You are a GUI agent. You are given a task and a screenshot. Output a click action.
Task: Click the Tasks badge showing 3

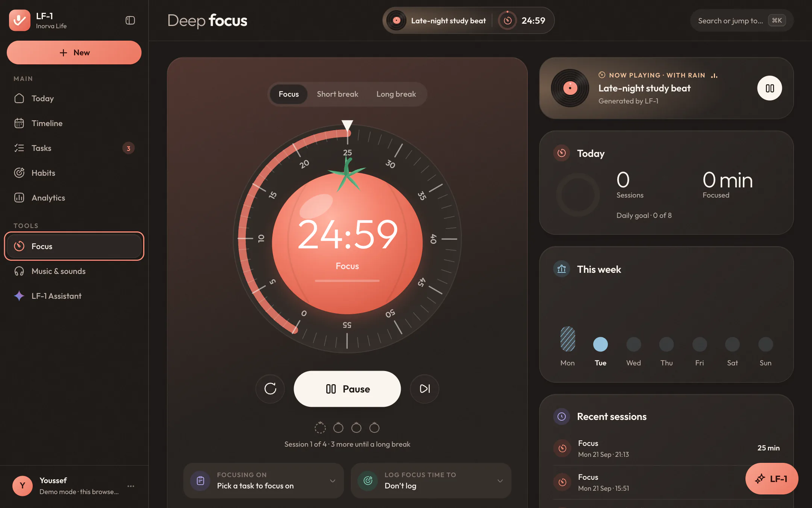(129, 148)
